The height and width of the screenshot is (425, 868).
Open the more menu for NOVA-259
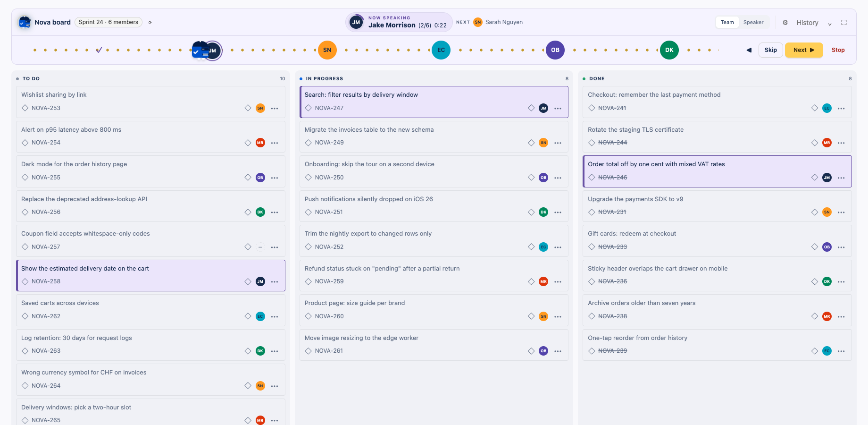click(x=558, y=281)
